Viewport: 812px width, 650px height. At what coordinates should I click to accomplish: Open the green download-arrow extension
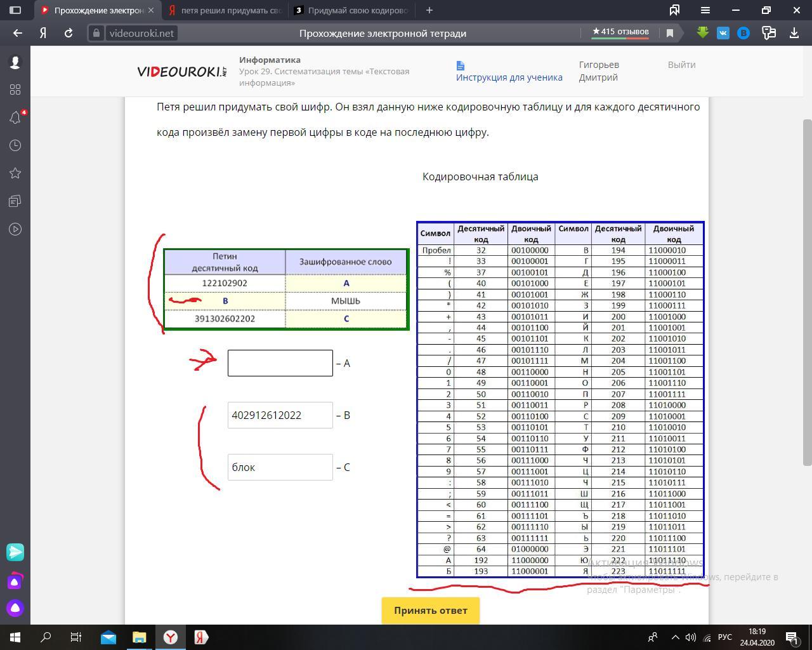coord(702,33)
